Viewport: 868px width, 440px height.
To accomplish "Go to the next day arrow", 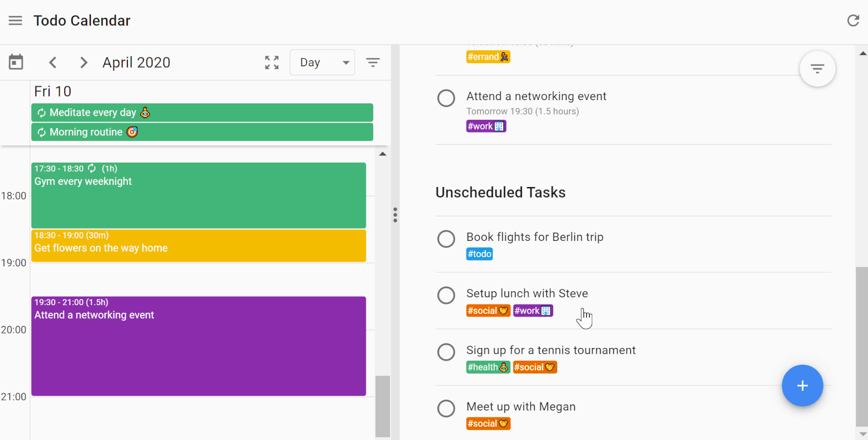I will pos(84,63).
